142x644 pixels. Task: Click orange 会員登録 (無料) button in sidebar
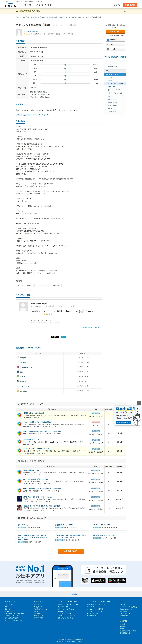coord(115,31)
